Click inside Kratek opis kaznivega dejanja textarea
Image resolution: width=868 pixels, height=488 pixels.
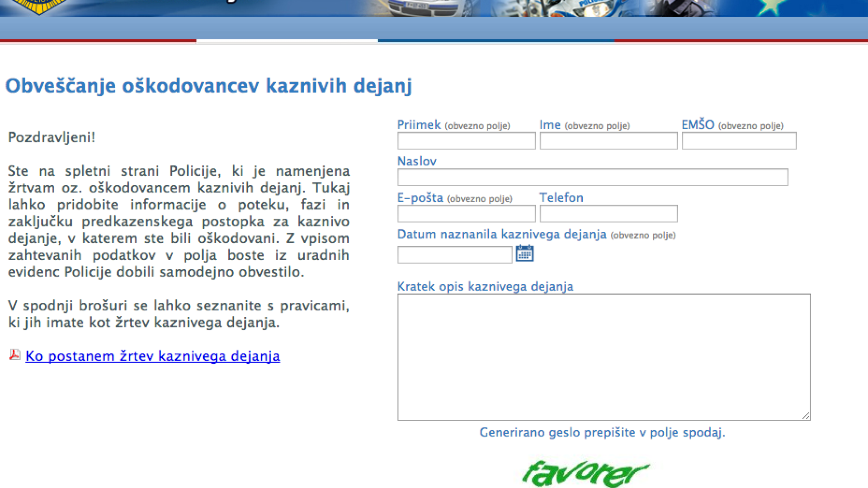pyautogui.click(x=604, y=357)
